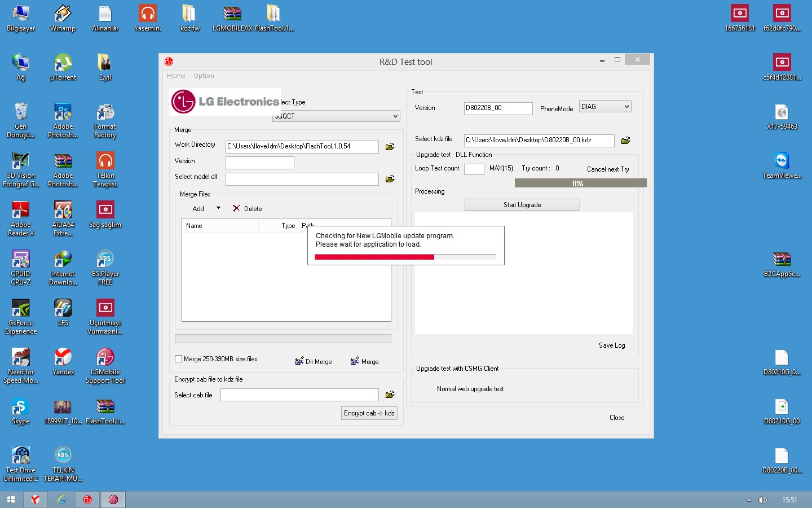Click Start Upgrade button

coord(522,205)
